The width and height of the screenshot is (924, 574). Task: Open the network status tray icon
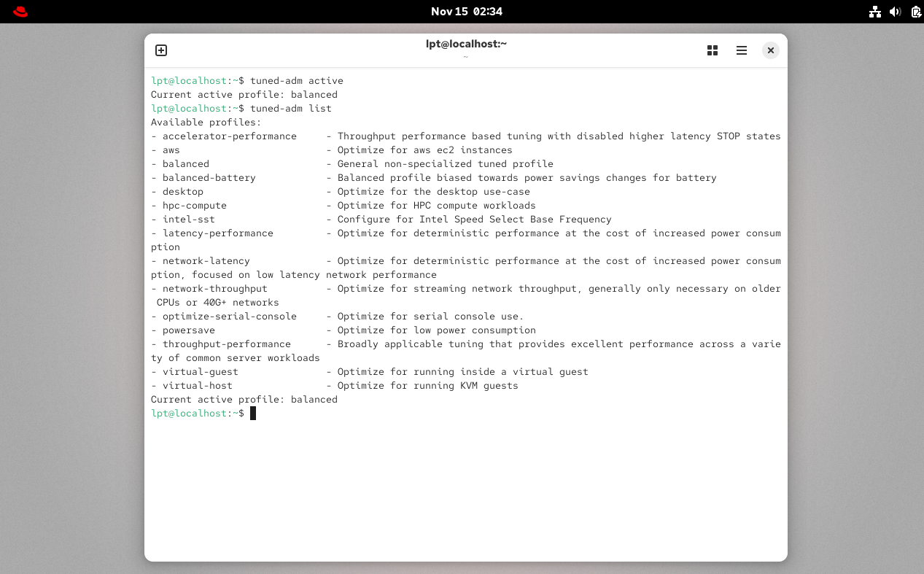pos(874,12)
